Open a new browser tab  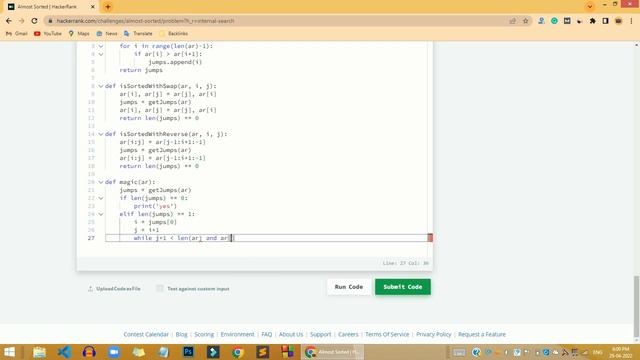[x=108, y=7]
